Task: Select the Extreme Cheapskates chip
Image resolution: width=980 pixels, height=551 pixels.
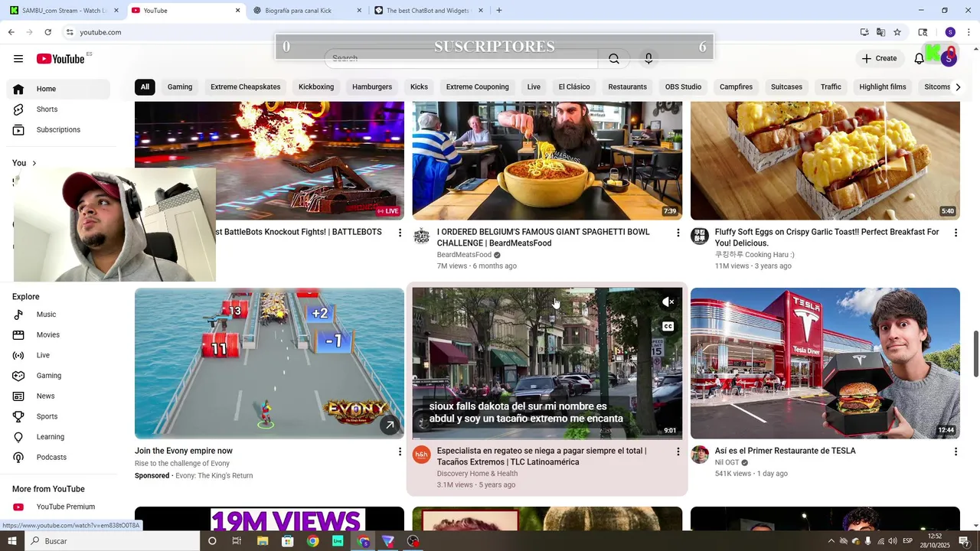Action: pyautogui.click(x=246, y=87)
